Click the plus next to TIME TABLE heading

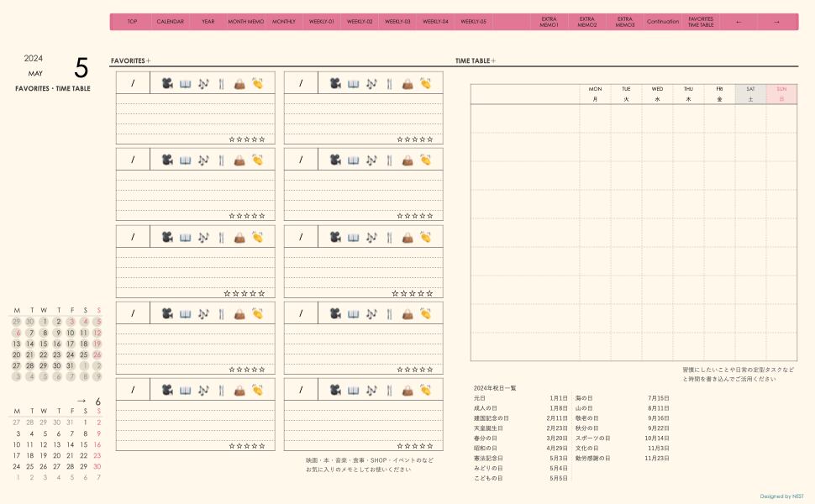pyautogui.click(x=493, y=60)
